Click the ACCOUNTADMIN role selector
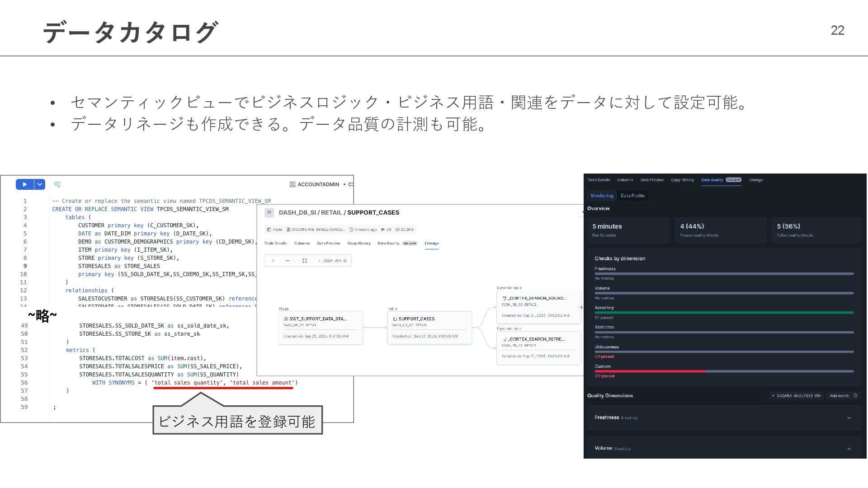This screenshot has height=488, width=868. pos(315,184)
